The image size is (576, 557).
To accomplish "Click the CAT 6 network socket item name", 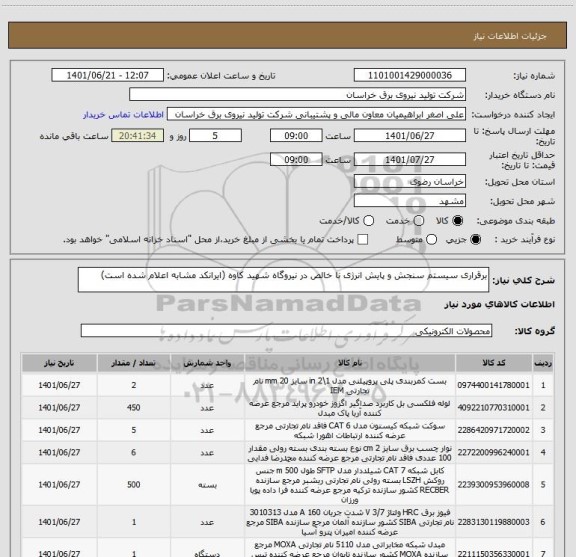I will pyautogui.click(x=350, y=430).
